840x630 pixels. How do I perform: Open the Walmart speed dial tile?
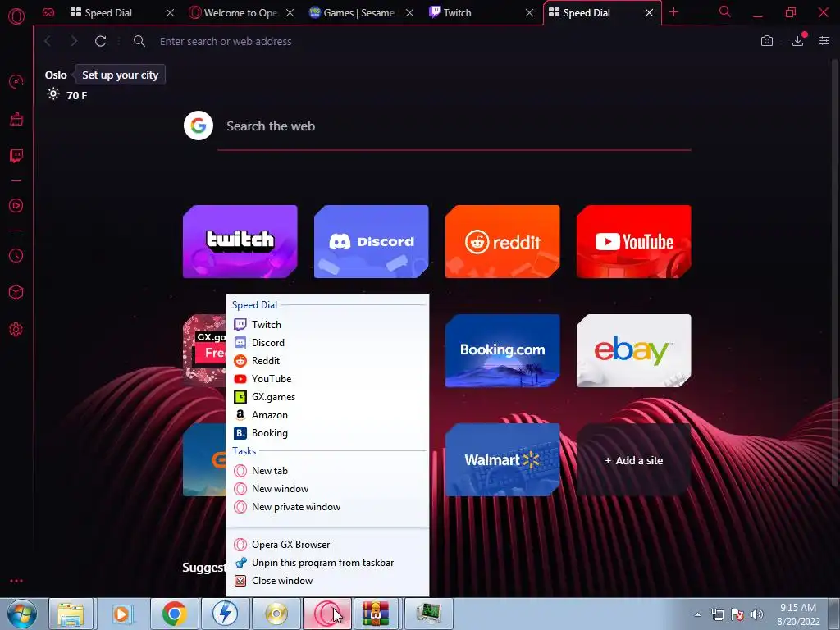[x=503, y=460]
